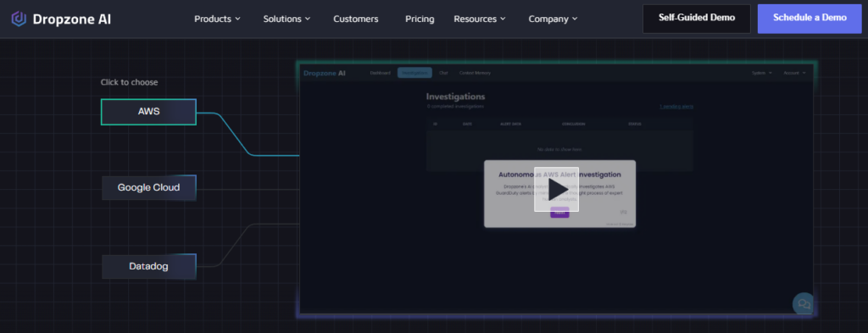Open the System dropdown in demo preview

click(x=762, y=73)
